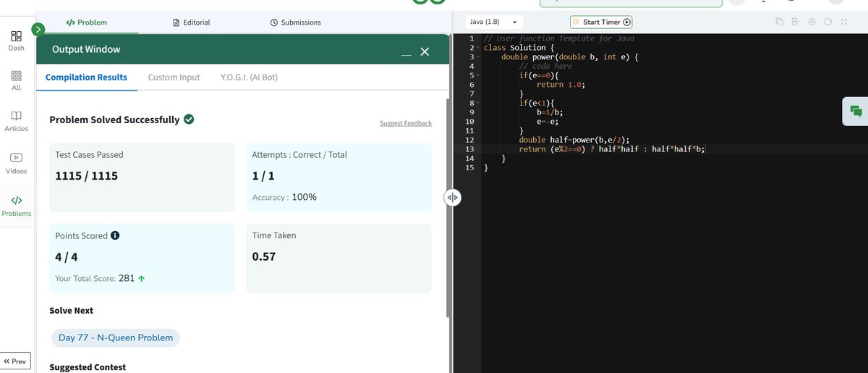
Task: Switch to the Problem tab
Action: (x=86, y=22)
